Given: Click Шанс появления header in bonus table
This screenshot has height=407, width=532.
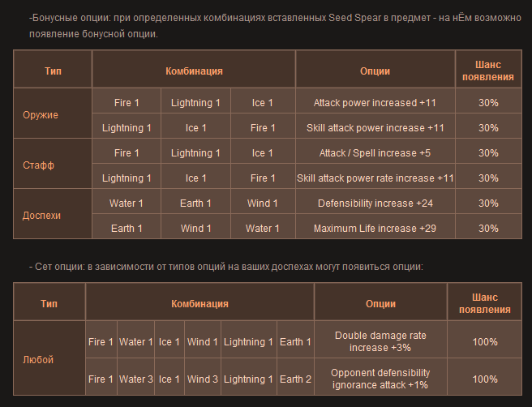Looking at the screenshot, I should click(487, 71).
